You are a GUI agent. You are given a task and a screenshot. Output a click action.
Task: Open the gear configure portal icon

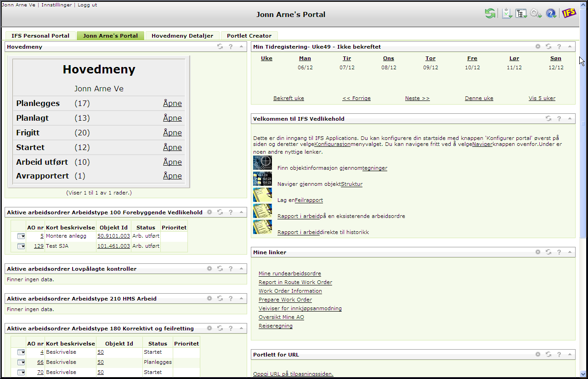536,14
